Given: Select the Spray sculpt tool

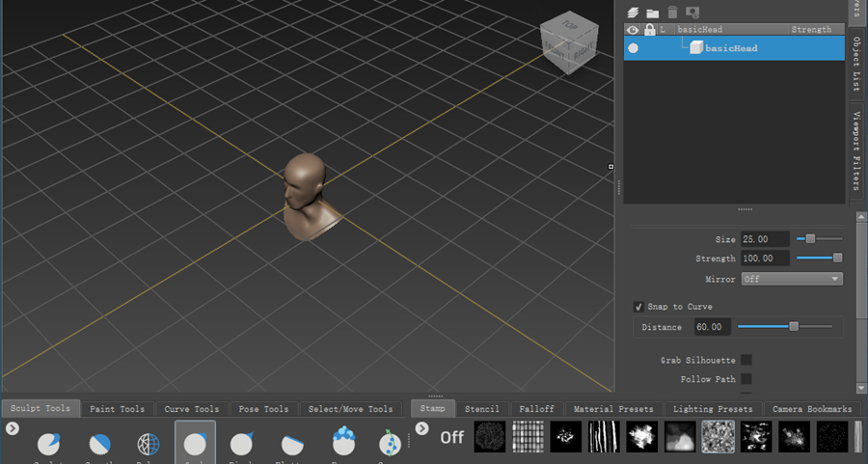Looking at the screenshot, I should tap(390, 444).
